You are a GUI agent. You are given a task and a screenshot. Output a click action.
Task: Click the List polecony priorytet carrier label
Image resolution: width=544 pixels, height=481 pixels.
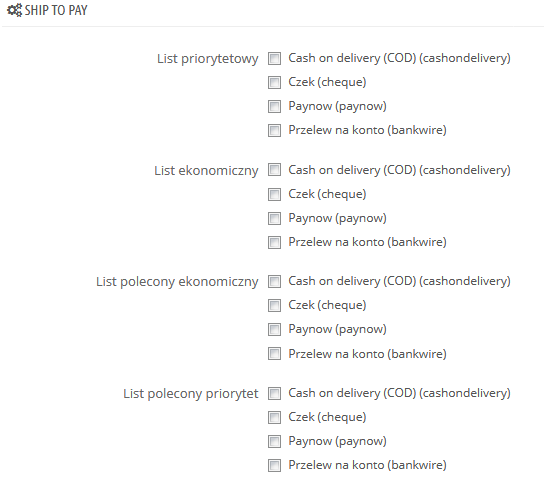click(x=190, y=394)
